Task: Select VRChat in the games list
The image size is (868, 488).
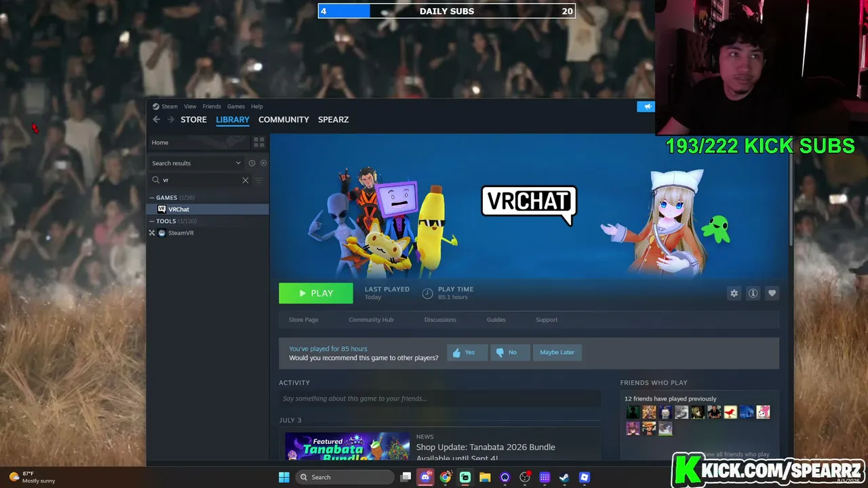Action: (x=208, y=209)
